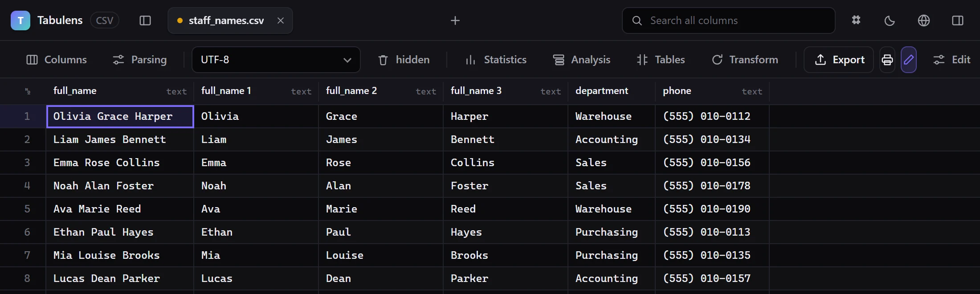Click the 'Ethan' first name cell
Screen dimensions: 980x294
coord(256,233)
